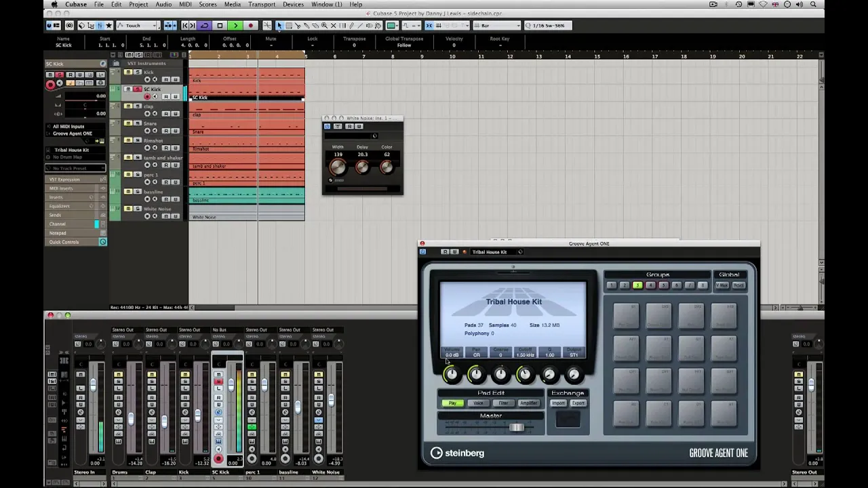
Task: Open the Transport menu
Action: point(262,4)
